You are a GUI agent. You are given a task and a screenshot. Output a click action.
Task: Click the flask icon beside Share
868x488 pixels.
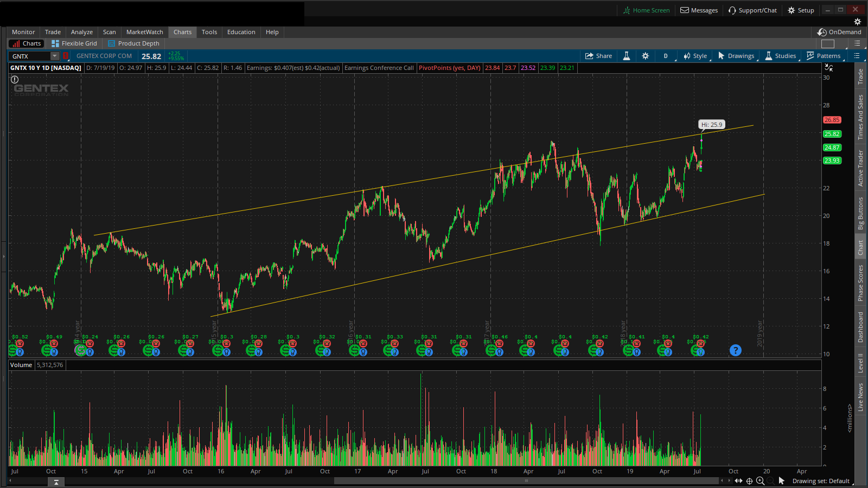pos(627,56)
